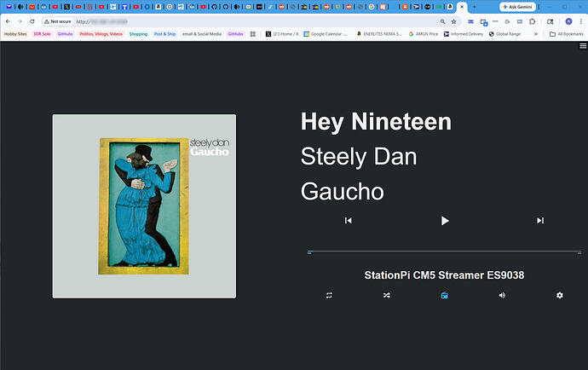Switch to the X tab in tab strip
Image resolution: width=588 pixels, height=370 pixels.
[x=66, y=7]
